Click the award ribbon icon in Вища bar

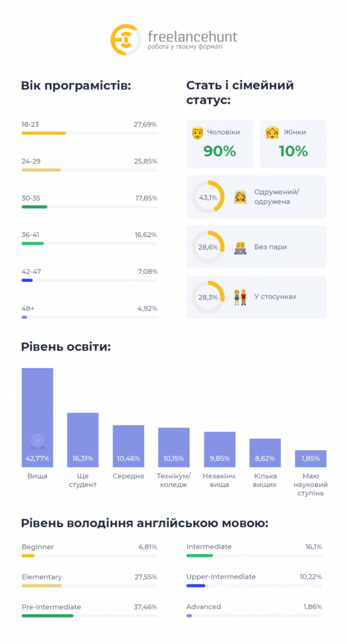pyautogui.click(x=37, y=442)
